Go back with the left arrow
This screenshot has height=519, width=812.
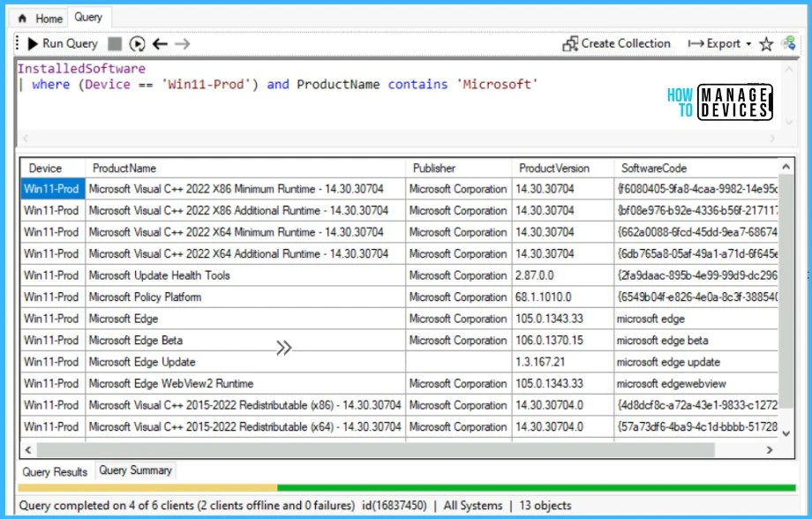[160, 44]
